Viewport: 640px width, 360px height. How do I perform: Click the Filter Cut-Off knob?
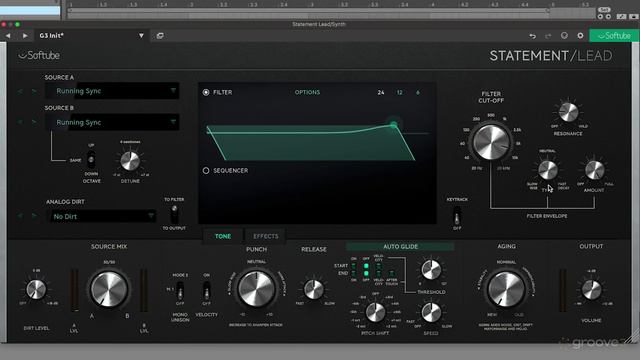(x=491, y=142)
